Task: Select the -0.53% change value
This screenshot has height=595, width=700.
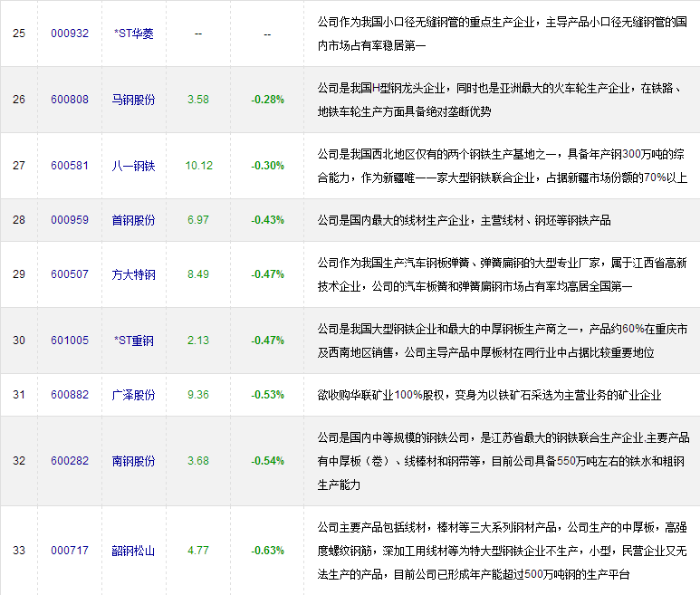Action: (267, 395)
